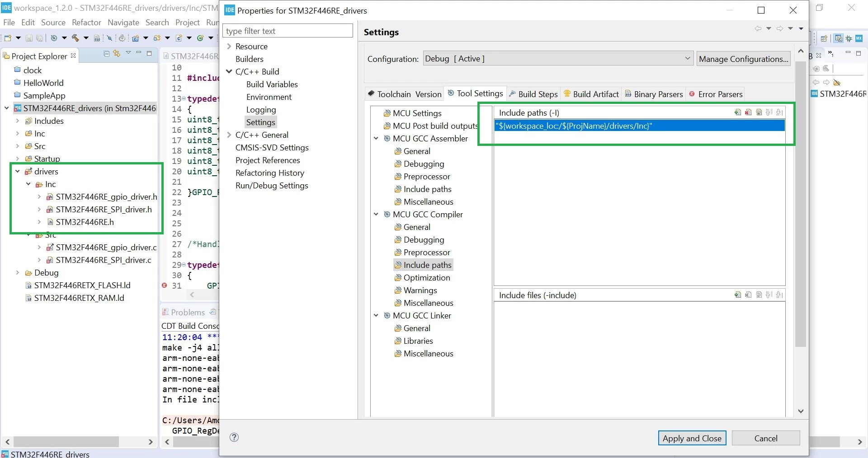This screenshot has height=458, width=868.
Task: Expand the Resource properties node
Action: click(229, 47)
